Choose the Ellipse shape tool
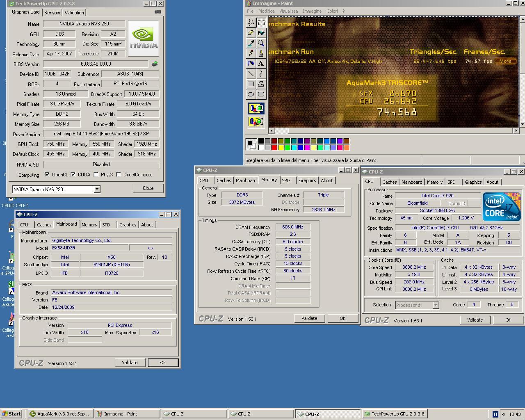525x420 pixels. tap(251, 94)
